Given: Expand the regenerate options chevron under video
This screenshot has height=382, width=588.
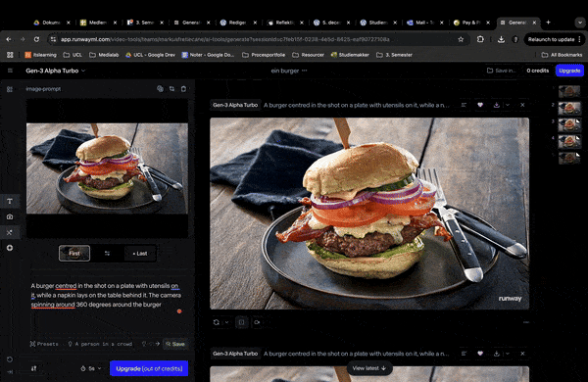Looking at the screenshot, I should click(226, 322).
